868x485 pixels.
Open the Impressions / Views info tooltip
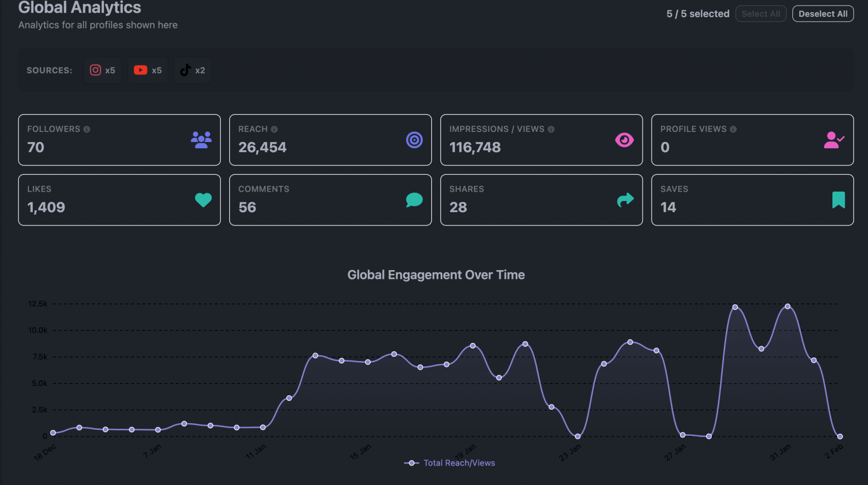(x=551, y=129)
